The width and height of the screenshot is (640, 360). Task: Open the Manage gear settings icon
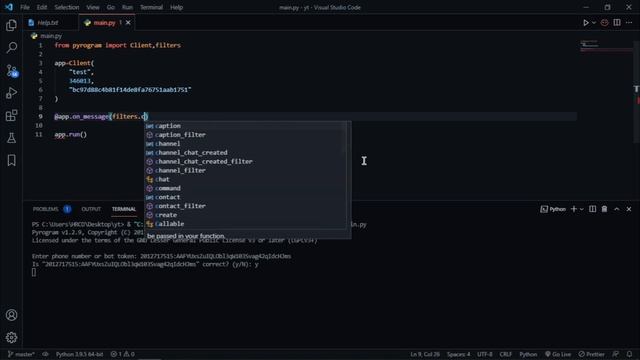pyautogui.click(x=11, y=338)
